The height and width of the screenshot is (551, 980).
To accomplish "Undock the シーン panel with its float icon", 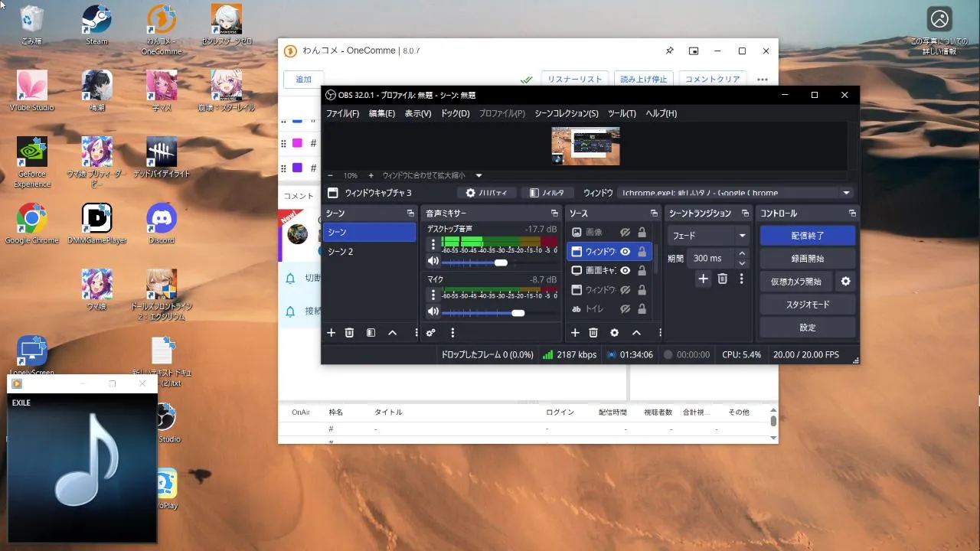I will 410,214.
